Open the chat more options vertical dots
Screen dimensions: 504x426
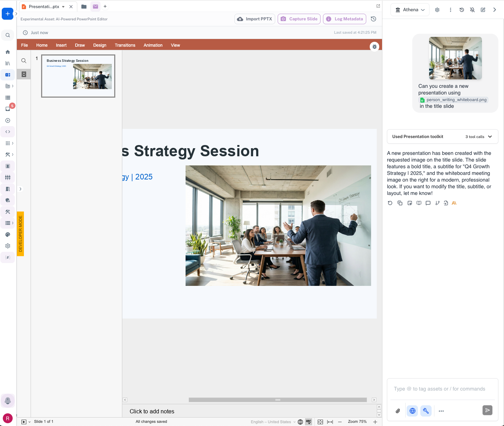click(450, 10)
